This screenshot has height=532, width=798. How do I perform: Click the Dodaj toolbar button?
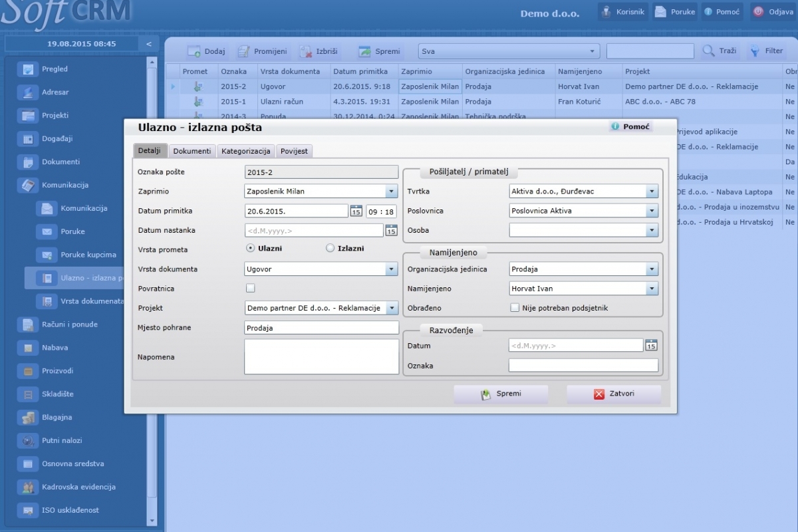206,51
